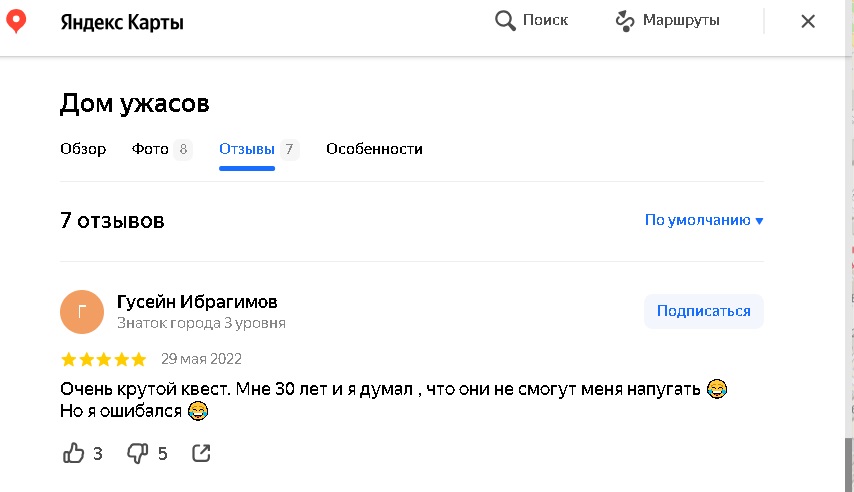Open the По умолчанию sort dropdown
854x492 pixels.
(704, 220)
